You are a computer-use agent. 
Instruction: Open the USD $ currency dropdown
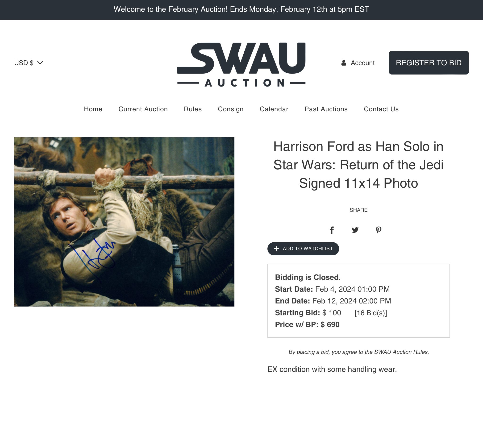pyautogui.click(x=29, y=63)
